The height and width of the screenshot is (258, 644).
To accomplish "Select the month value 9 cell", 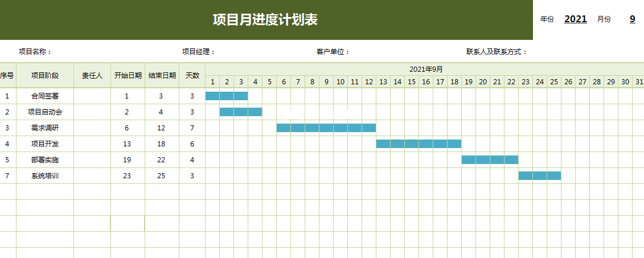I will point(632,19).
